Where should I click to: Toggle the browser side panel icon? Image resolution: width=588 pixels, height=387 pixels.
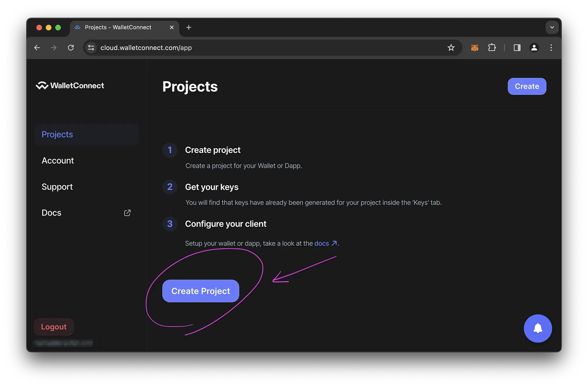click(517, 48)
